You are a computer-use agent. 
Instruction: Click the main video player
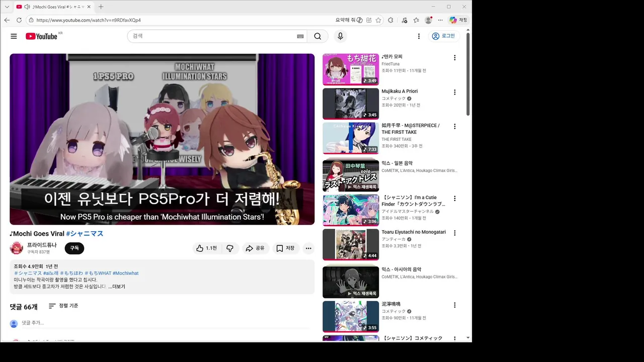[162, 139]
